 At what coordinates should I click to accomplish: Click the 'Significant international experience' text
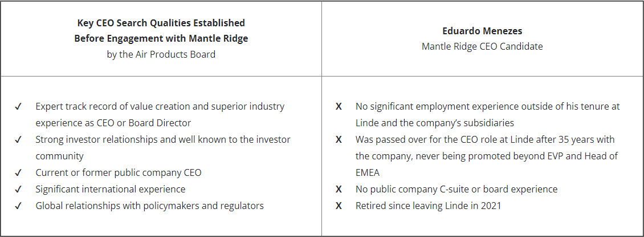(110, 189)
